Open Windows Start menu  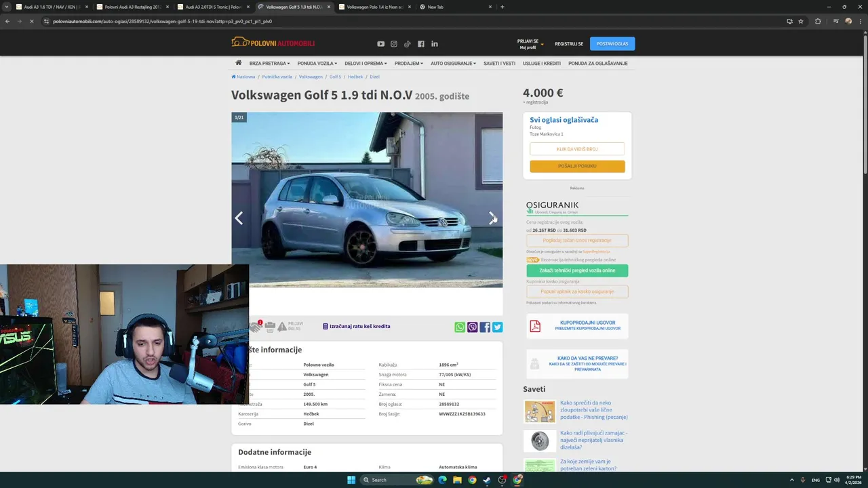point(351,480)
